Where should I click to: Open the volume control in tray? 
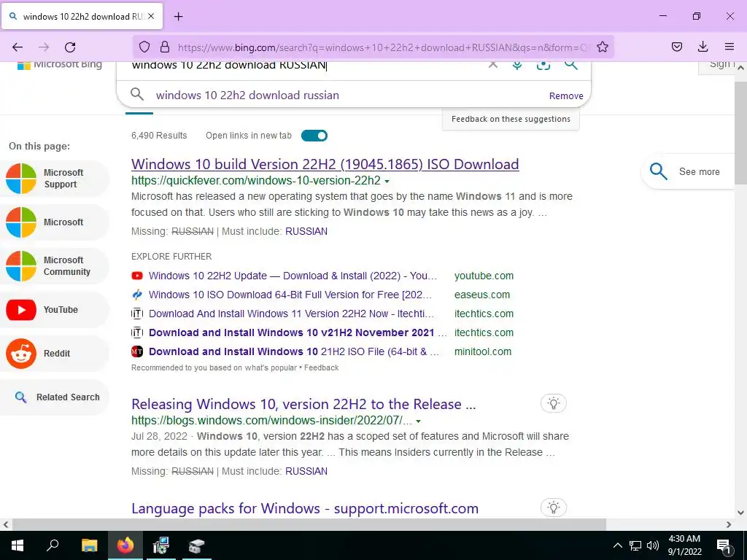pos(653,545)
